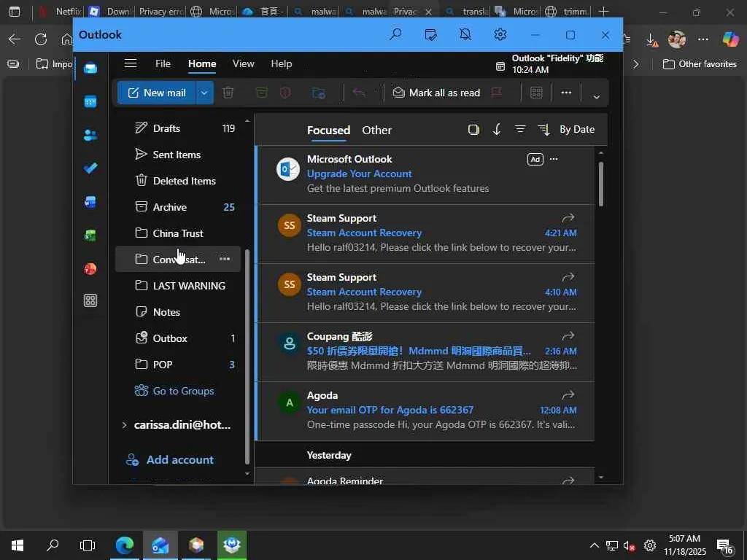Open the Upgrade Your Account ad link
The width and height of the screenshot is (747, 560).
click(x=359, y=174)
